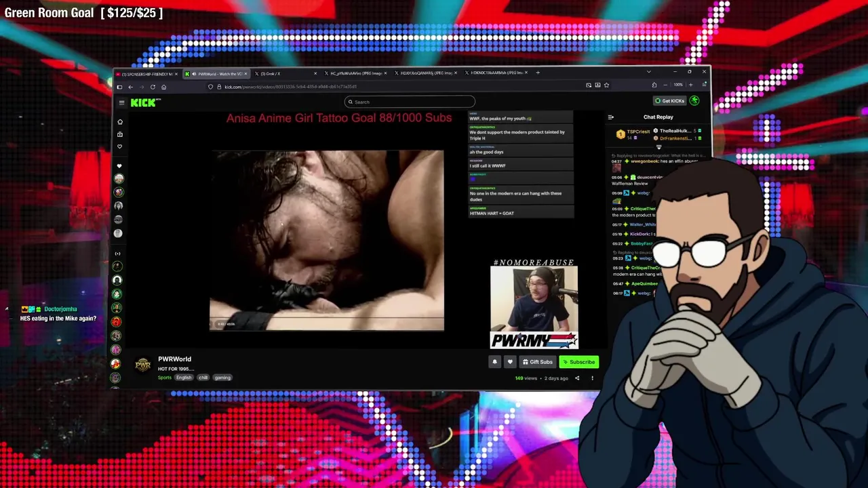Viewport: 868px width, 488px height.
Task: Open the browser home page
Action: pos(163,87)
